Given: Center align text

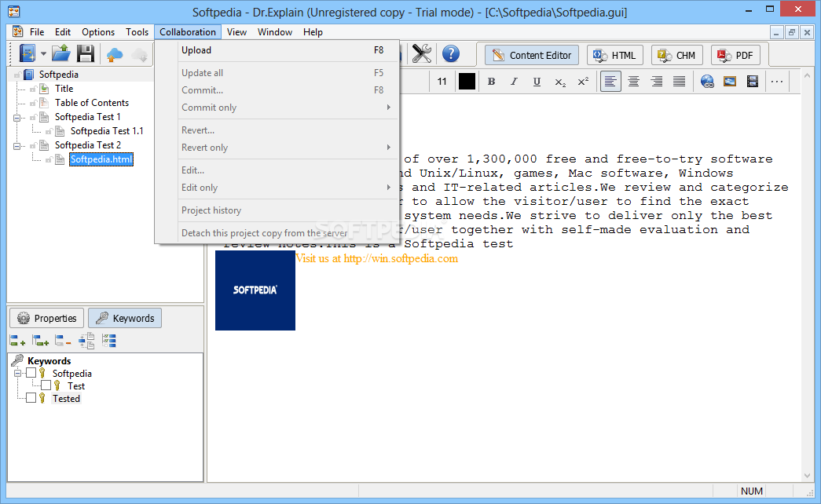Looking at the screenshot, I should pyautogui.click(x=633, y=82).
